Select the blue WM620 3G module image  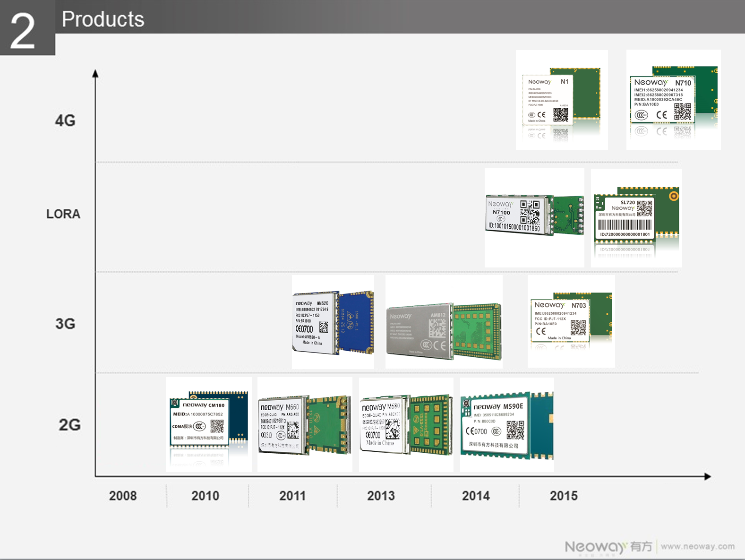coord(333,322)
